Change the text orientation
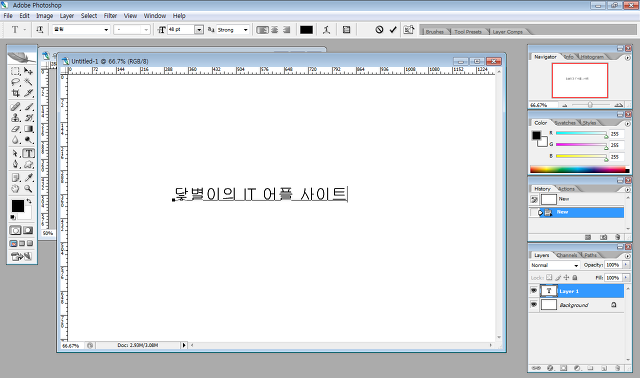Viewport: 640px width, 378px height. pyautogui.click(x=40, y=30)
